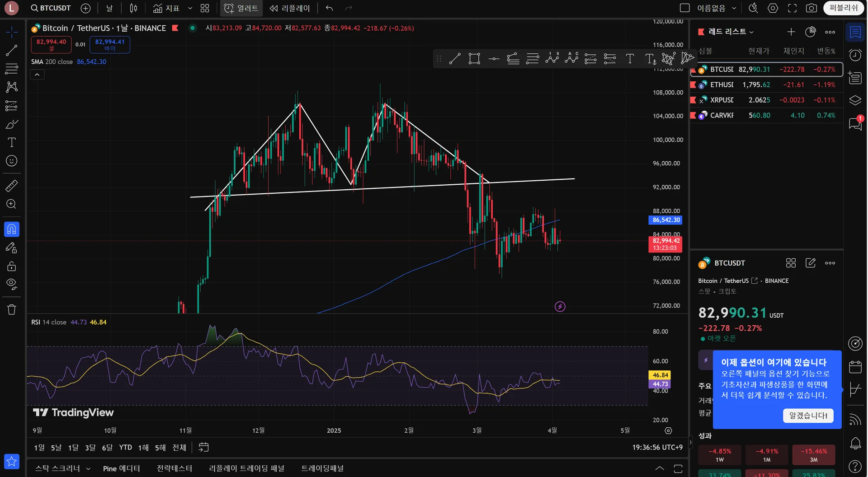Image resolution: width=868 pixels, height=477 pixels.
Task: Toggle the red flag beside the chart title
Action: (175, 28)
